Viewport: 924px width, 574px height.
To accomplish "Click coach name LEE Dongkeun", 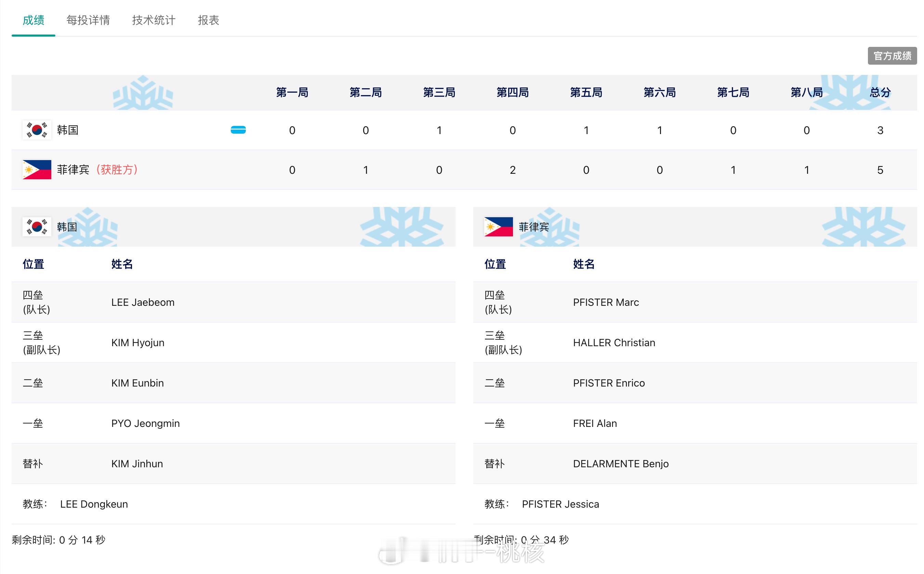I will pos(94,504).
